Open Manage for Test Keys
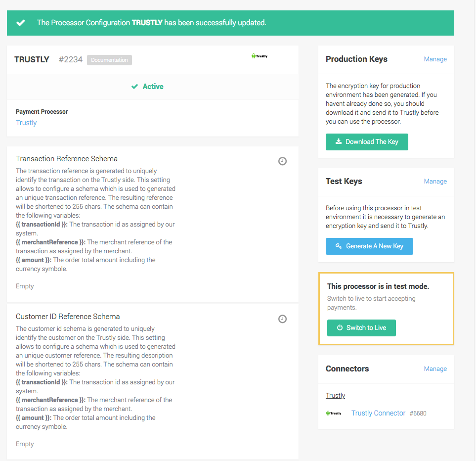 pos(435,182)
